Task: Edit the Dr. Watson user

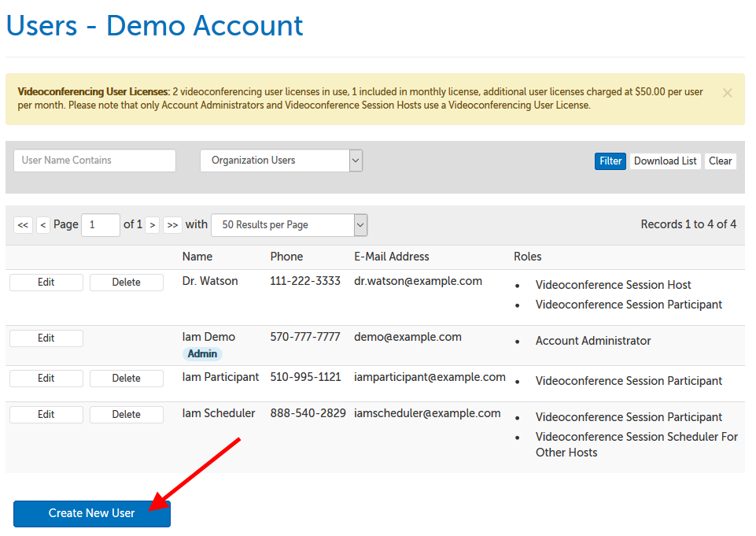Action: pos(46,283)
